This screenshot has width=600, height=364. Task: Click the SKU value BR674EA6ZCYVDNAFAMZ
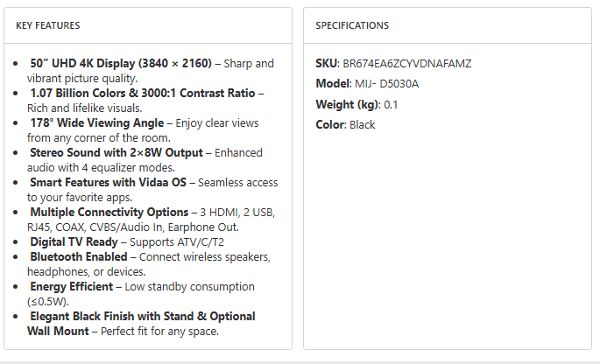[406, 64]
